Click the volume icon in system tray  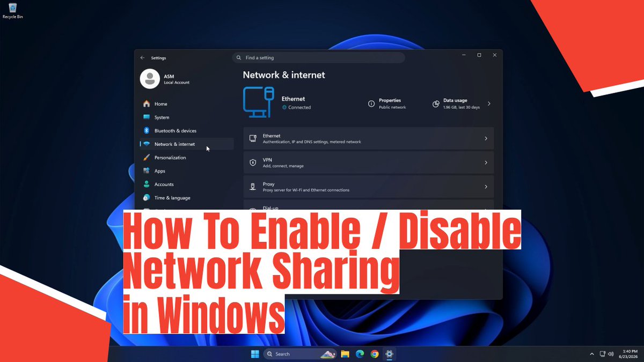611,354
